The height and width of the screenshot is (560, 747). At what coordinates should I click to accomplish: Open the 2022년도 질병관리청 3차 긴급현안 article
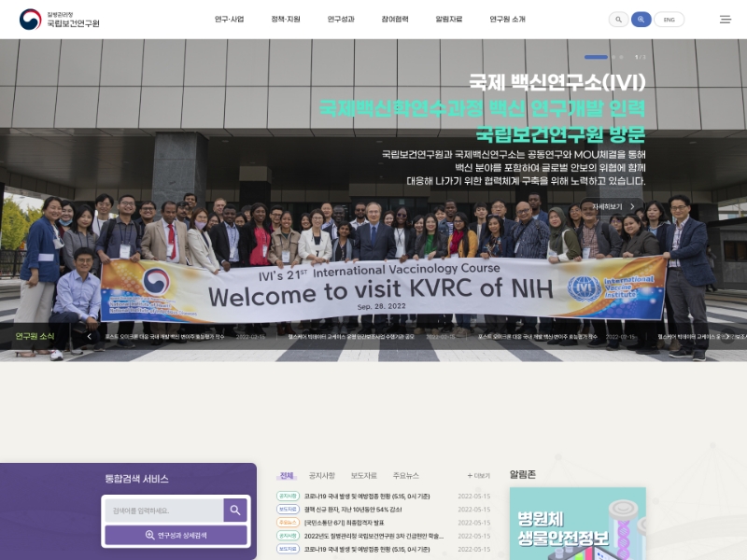point(374,536)
